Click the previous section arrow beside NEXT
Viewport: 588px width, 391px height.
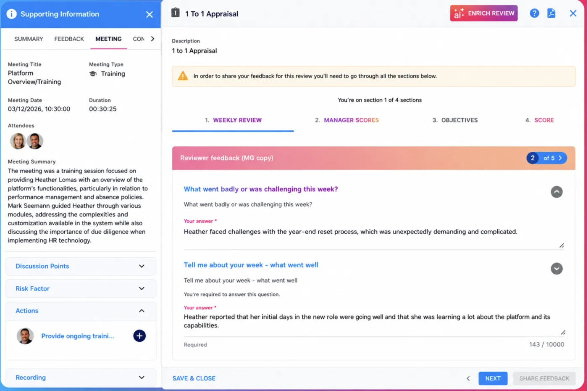(x=468, y=378)
